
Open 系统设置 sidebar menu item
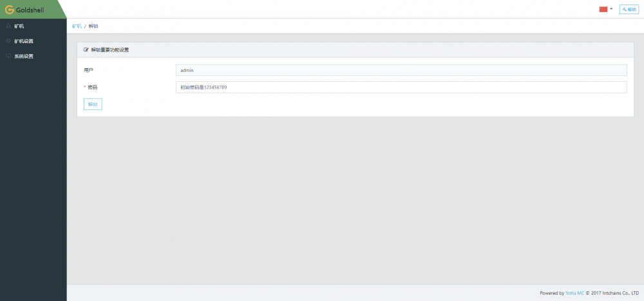[33, 56]
